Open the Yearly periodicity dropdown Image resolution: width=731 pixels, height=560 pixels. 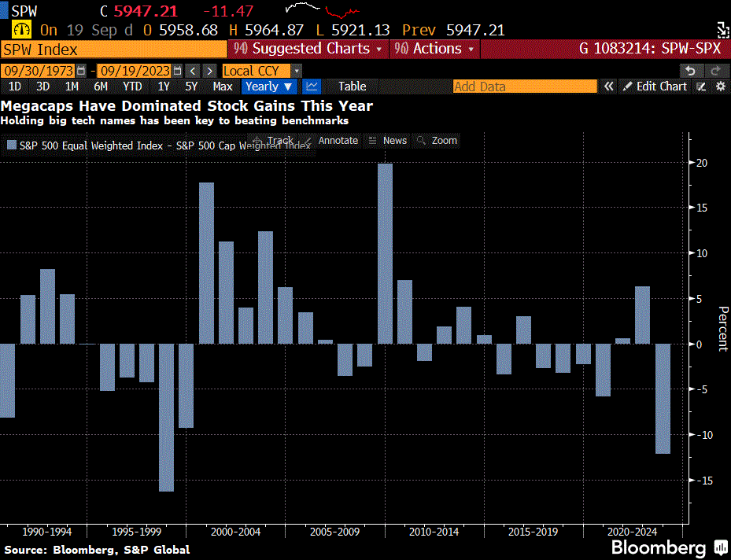[269, 87]
